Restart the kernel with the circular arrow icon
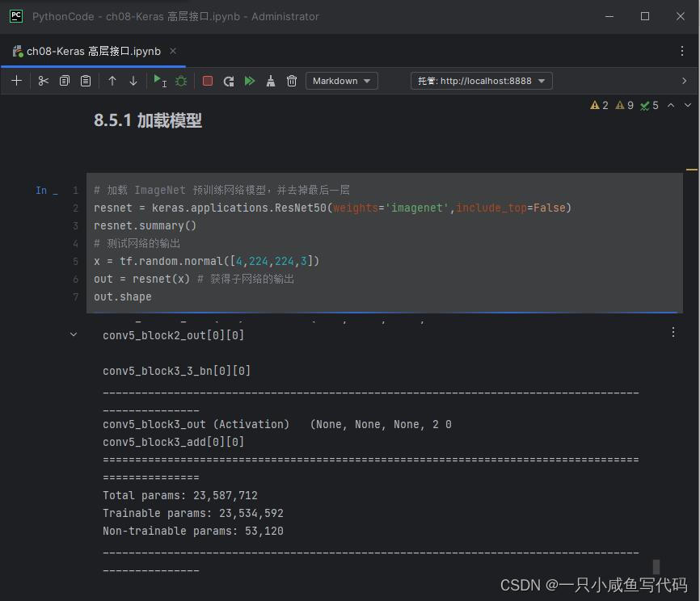Screen dimensions: 700x601 click(229, 81)
